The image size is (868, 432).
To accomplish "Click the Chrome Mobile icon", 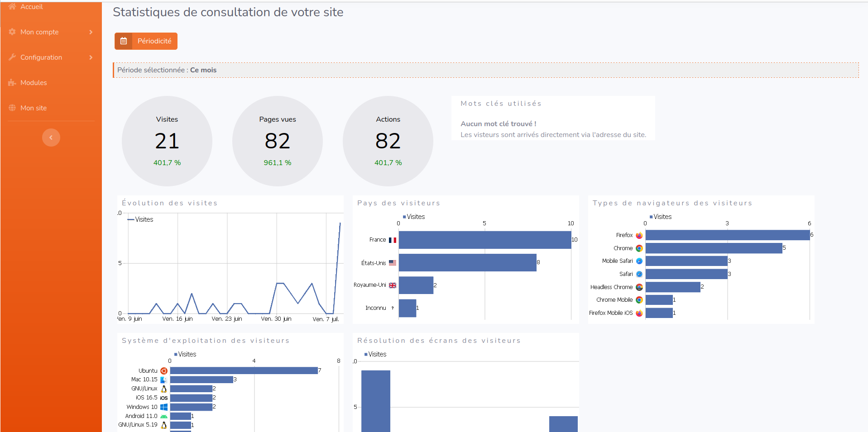I will [639, 300].
